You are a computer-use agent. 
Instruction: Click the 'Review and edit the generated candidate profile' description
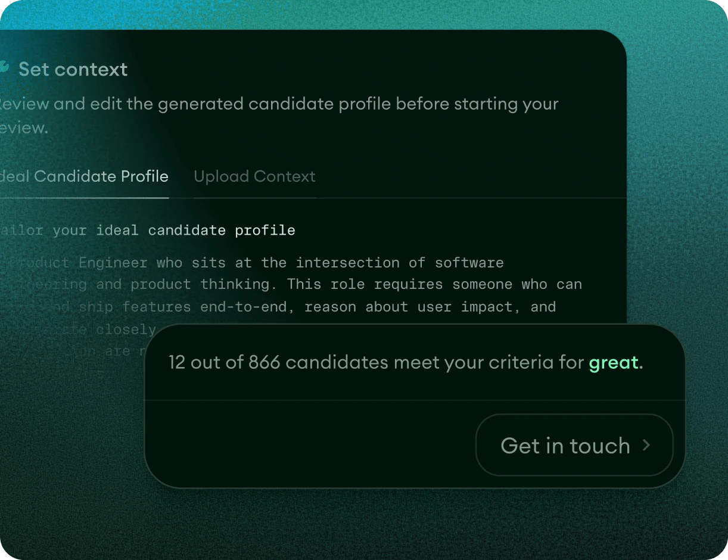click(x=279, y=115)
